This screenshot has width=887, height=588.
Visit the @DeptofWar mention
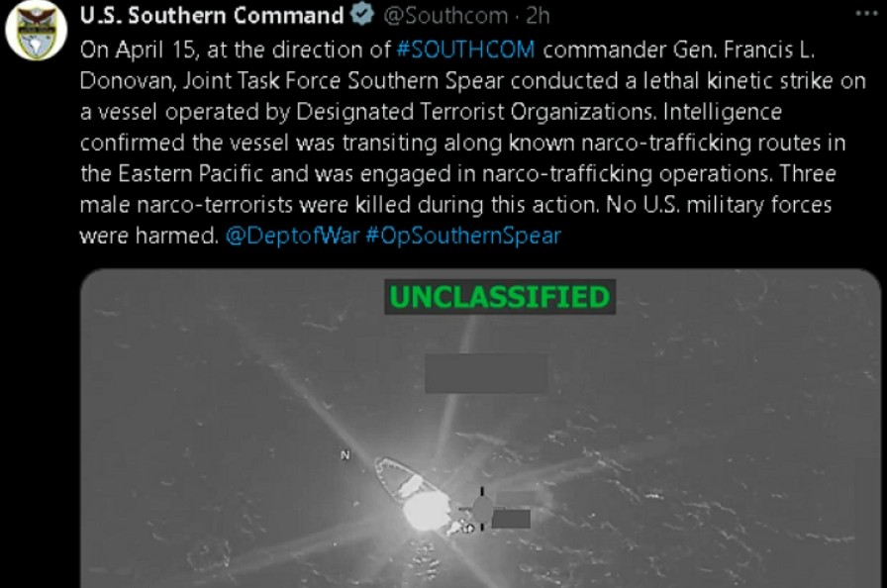point(292,236)
